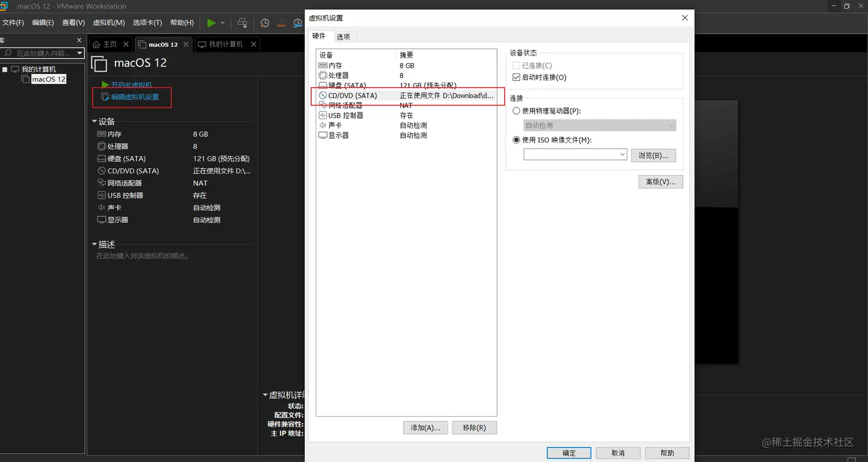Select 处理器 row in settings dialog
868x462 pixels.
[x=406, y=75]
